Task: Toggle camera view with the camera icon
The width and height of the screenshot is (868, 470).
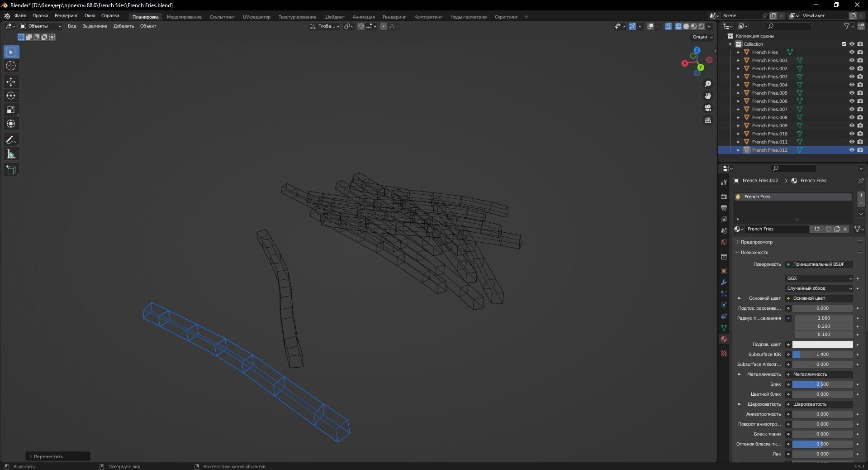Action: [x=708, y=108]
